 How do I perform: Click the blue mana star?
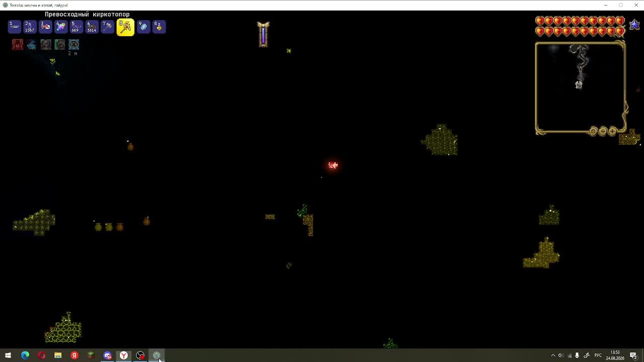634,25
